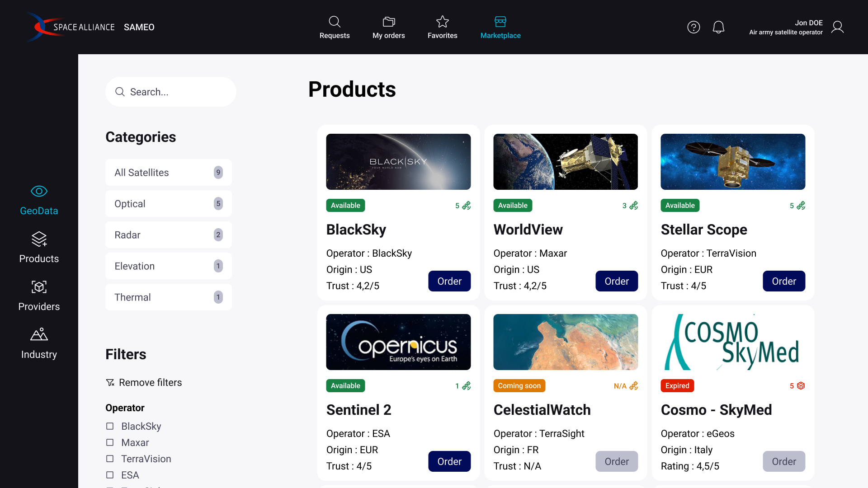This screenshot has width=868, height=488.
Task: Open the Favorites star icon
Action: click(443, 21)
